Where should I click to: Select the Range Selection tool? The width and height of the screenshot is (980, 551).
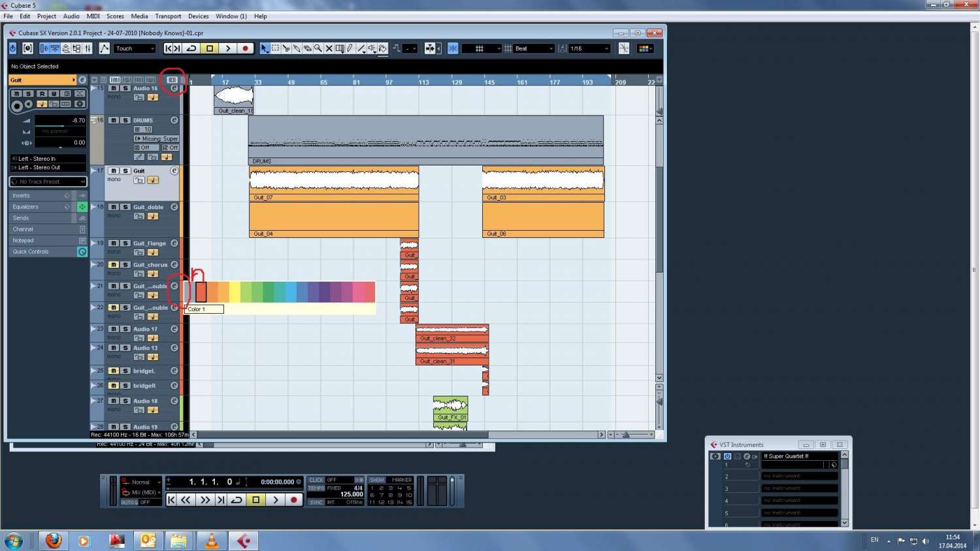coord(275,48)
